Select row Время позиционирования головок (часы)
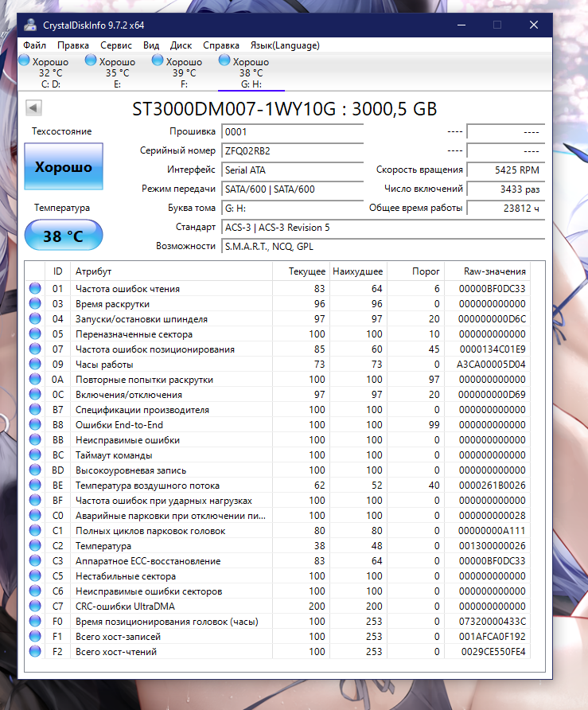Screen dimensions: 588x710 (x=278, y=621)
